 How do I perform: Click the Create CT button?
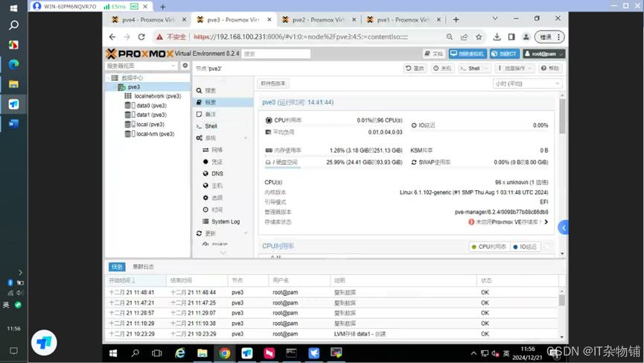pyautogui.click(x=504, y=54)
